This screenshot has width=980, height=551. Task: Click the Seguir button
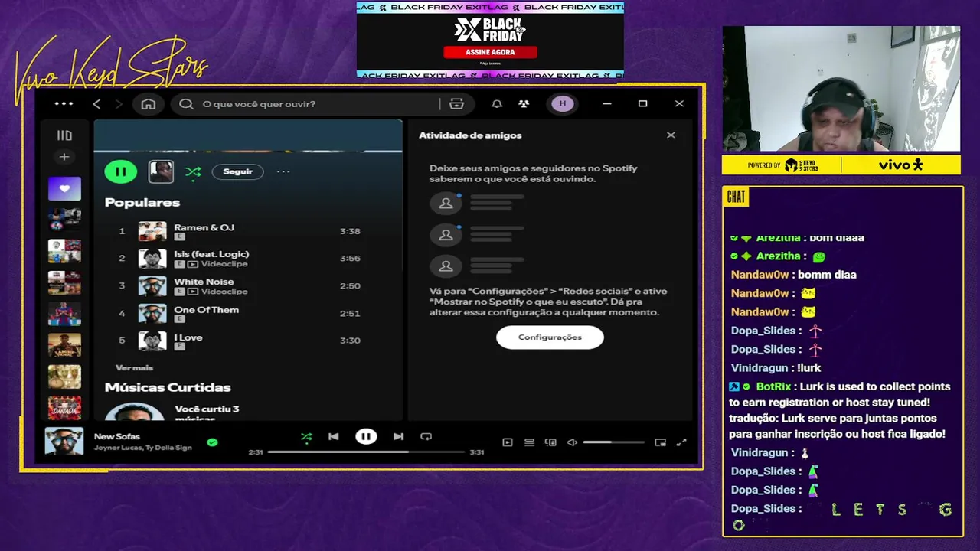(238, 171)
